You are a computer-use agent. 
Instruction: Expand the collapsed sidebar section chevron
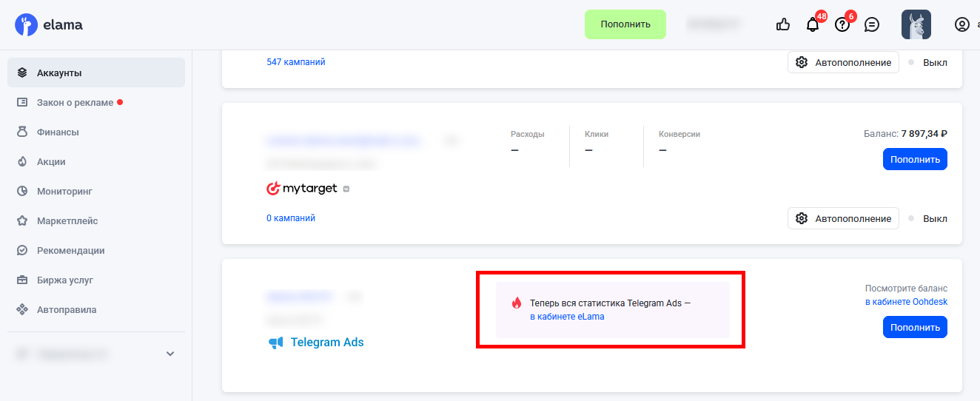coord(170,354)
